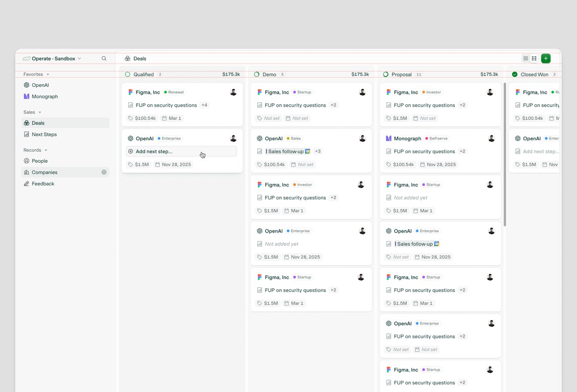Click Mar 1 date on Qualified Figma card
This screenshot has height=392, width=577.
pyautogui.click(x=172, y=118)
